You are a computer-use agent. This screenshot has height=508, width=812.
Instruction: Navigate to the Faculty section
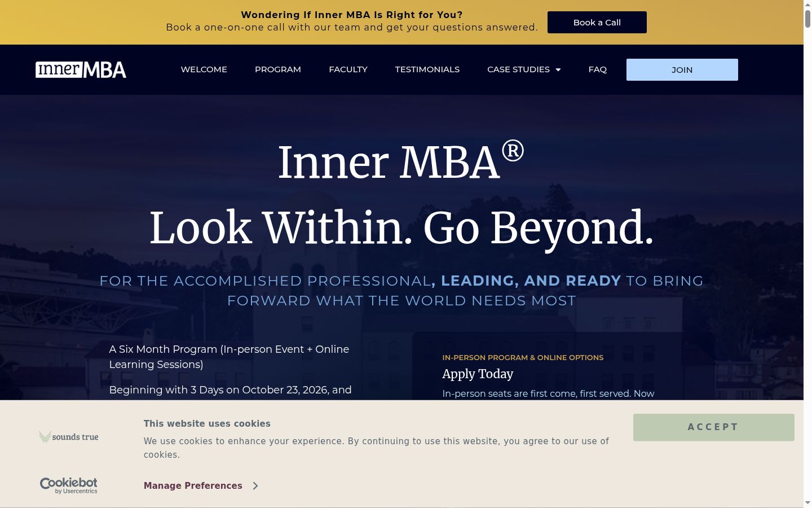(348, 69)
